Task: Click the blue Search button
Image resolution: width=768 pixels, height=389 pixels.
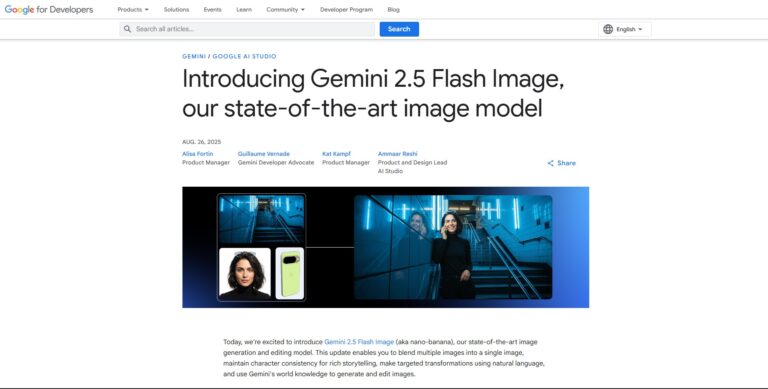Action: pyautogui.click(x=399, y=29)
